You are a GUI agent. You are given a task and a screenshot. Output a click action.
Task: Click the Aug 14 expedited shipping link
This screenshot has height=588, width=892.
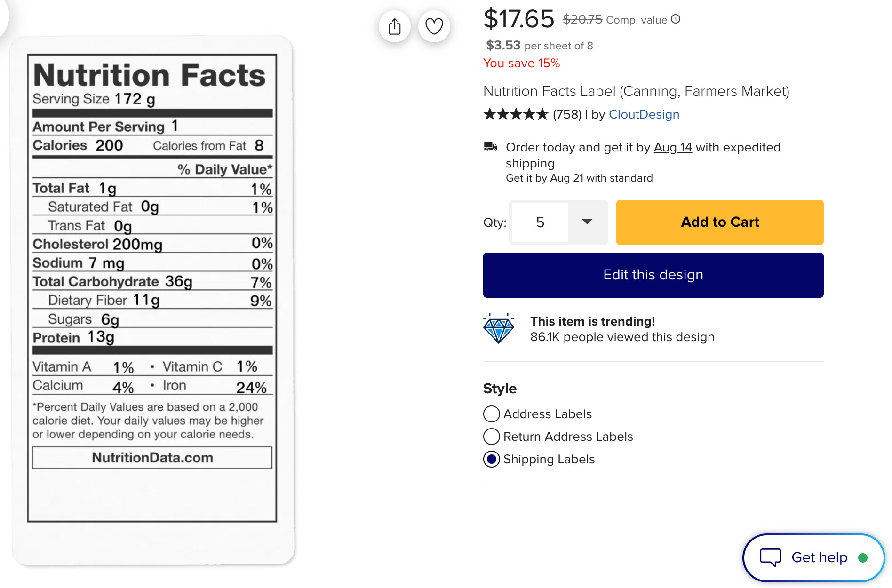pos(673,148)
